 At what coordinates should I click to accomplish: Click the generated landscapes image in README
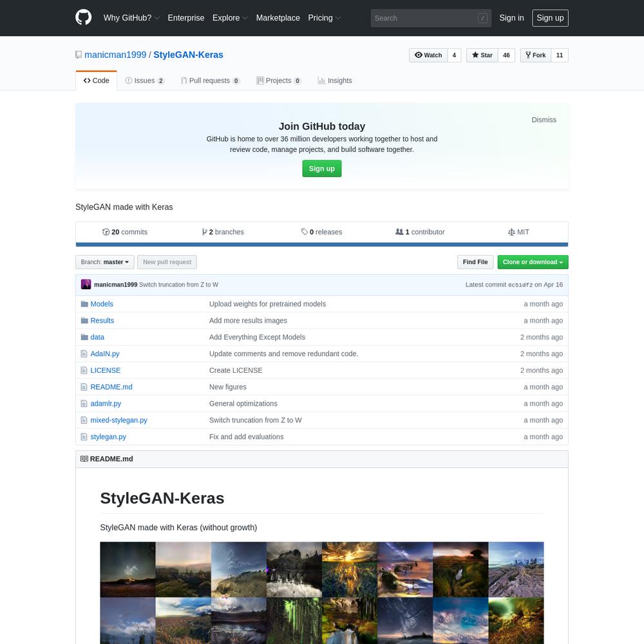(x=321, y=592)
